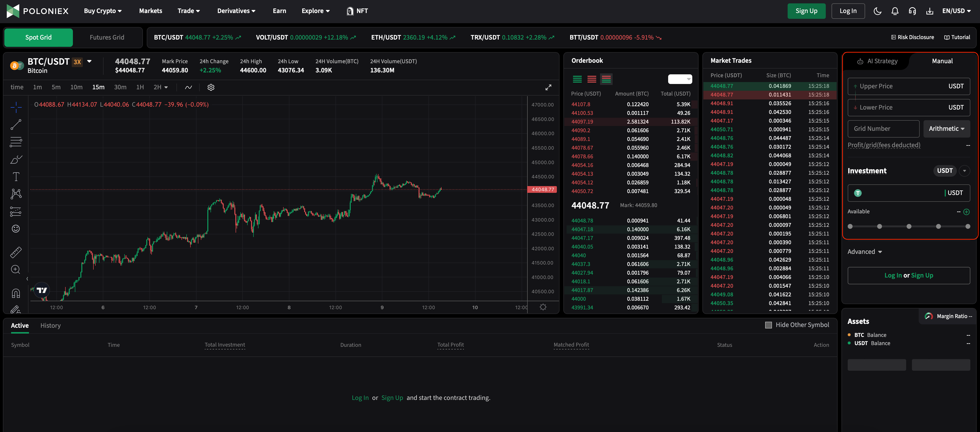Expand chart to fullscreen

pos(548,87)
